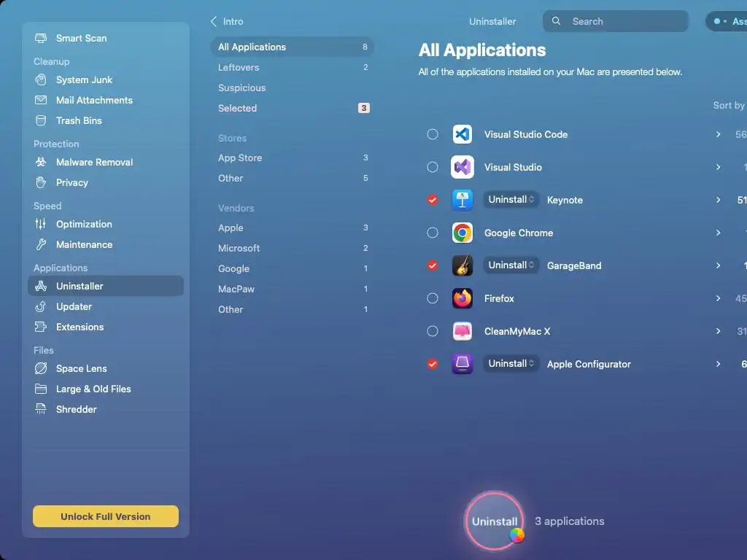Click the Uninstaller sidebar icon

(x=41, y=286)
